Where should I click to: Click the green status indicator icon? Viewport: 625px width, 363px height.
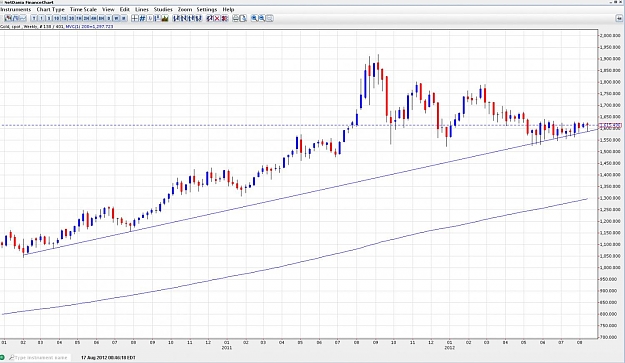coord(2,357)
